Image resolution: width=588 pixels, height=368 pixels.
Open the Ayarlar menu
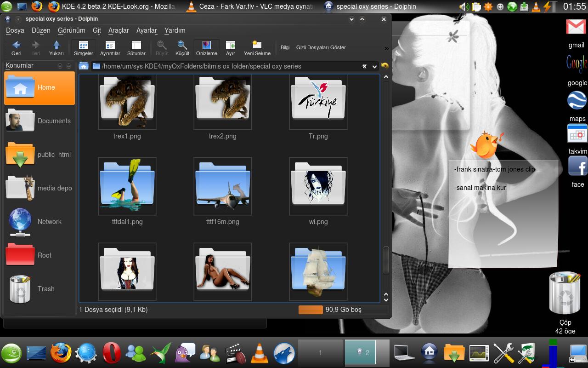click(x=147, y=30)
